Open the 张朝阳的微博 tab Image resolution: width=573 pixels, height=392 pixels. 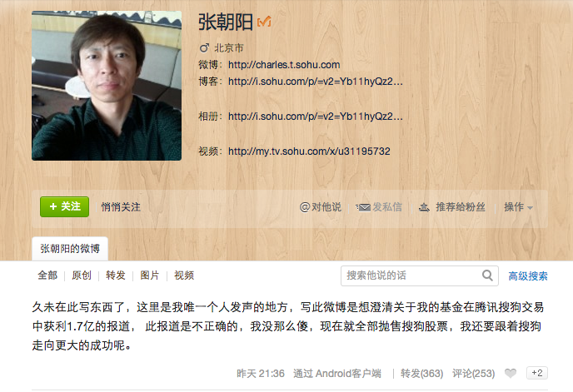(x=70, y=249)
